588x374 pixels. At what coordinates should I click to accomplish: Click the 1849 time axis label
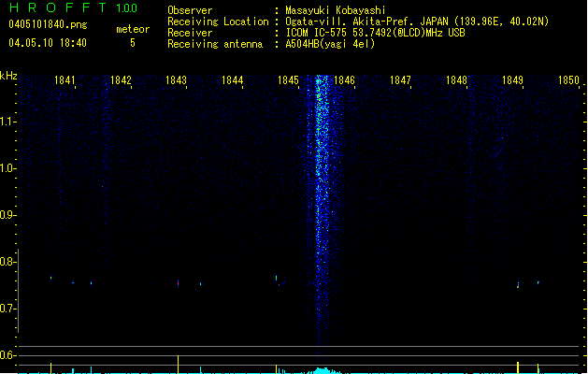point(512,80)
